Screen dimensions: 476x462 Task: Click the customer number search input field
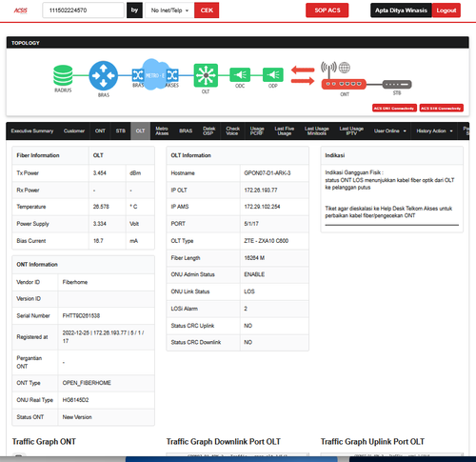coord(83,10)
